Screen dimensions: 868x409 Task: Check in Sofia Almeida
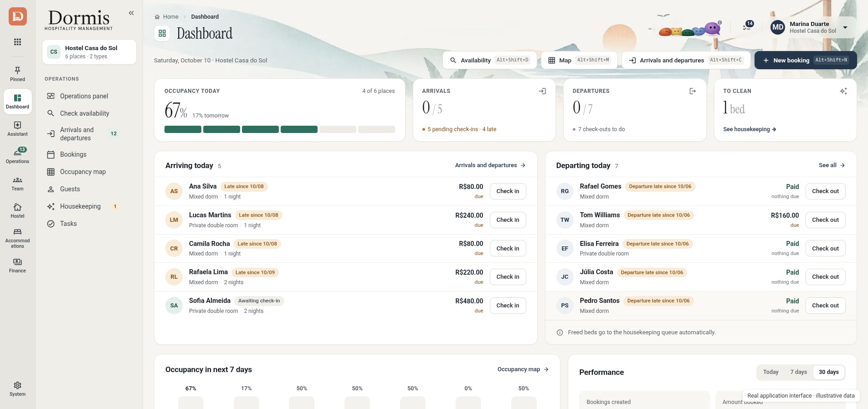508,306
